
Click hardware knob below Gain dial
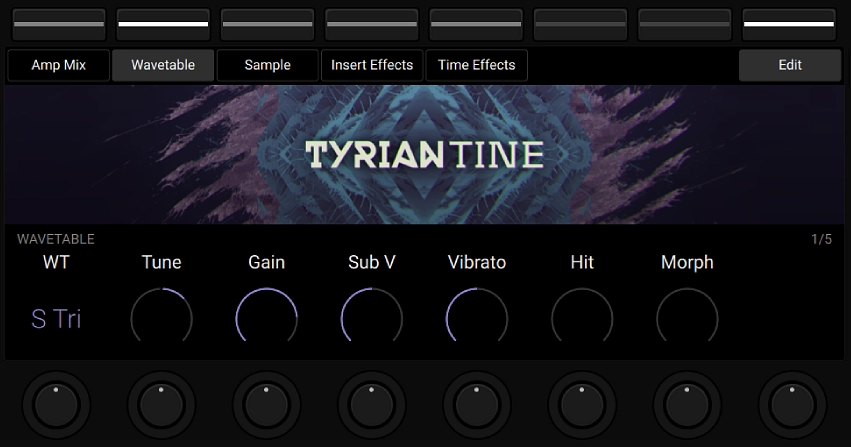point(266,405)
